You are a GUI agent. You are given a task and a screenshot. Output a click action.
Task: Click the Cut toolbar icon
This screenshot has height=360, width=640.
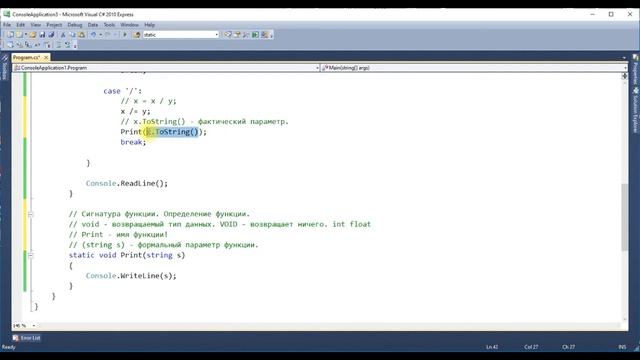[63, 35]
